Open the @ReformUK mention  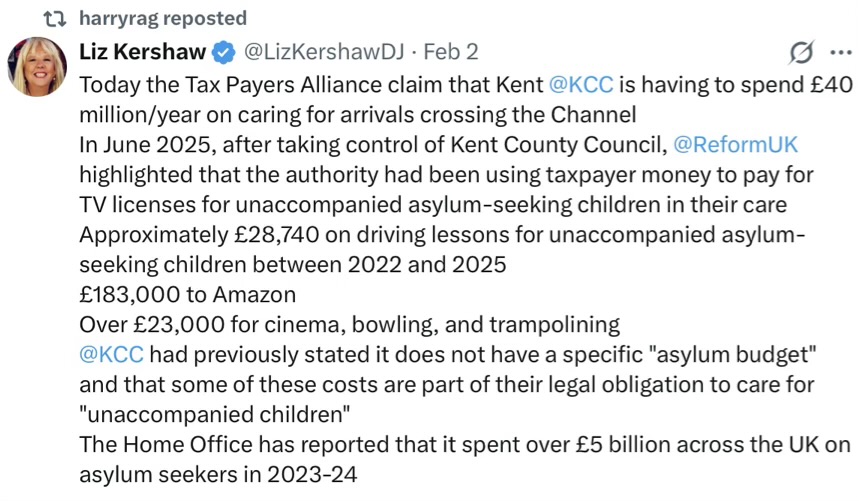click(736, 144)
